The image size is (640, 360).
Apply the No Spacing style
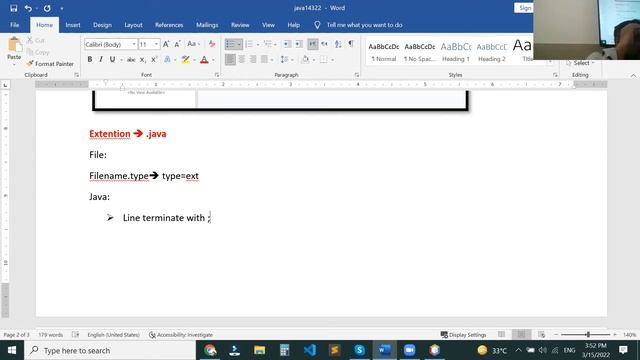pos(420,51)
